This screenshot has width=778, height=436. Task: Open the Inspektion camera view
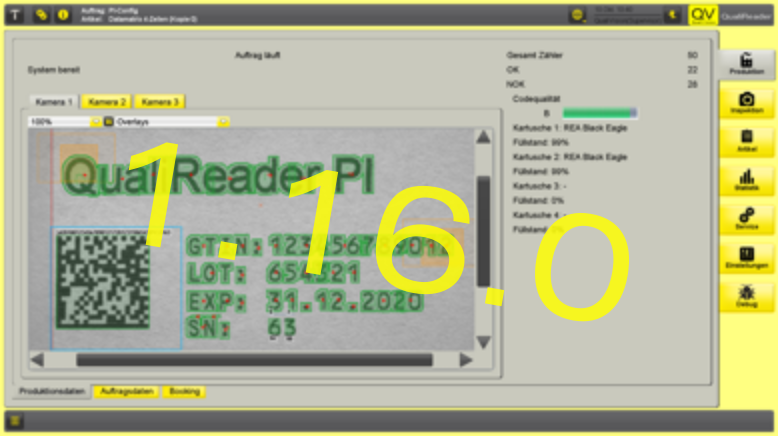(746, 103)
